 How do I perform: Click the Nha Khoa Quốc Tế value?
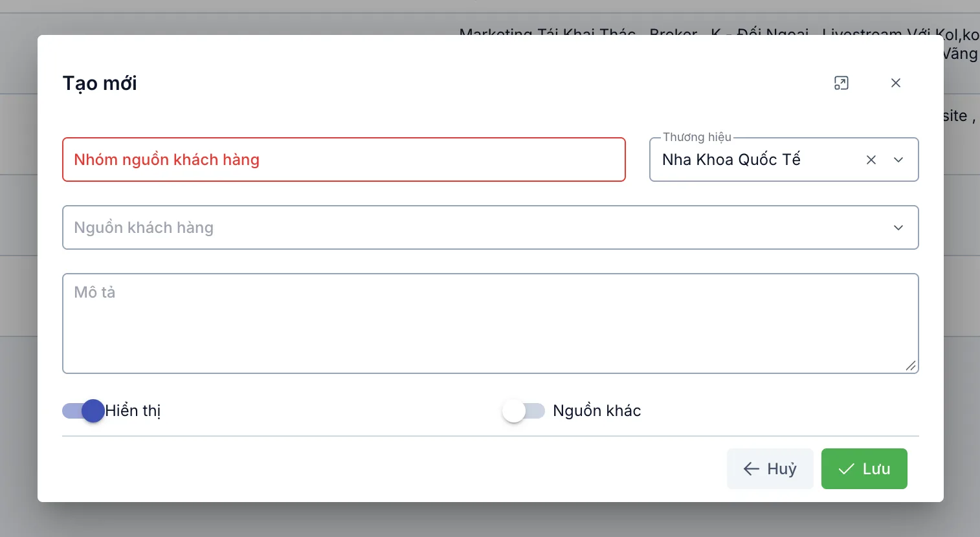[x=731, y=160]
